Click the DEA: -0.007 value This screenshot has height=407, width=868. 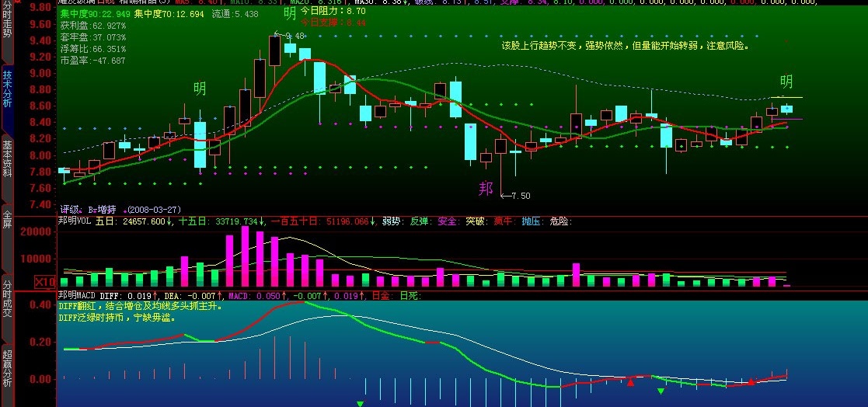coord(193,296)
